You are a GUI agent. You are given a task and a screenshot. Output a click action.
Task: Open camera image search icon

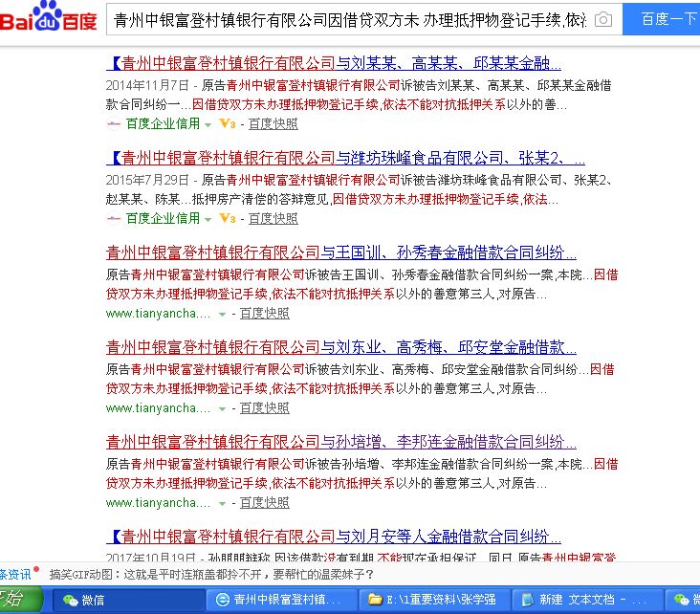pos(603,20)
